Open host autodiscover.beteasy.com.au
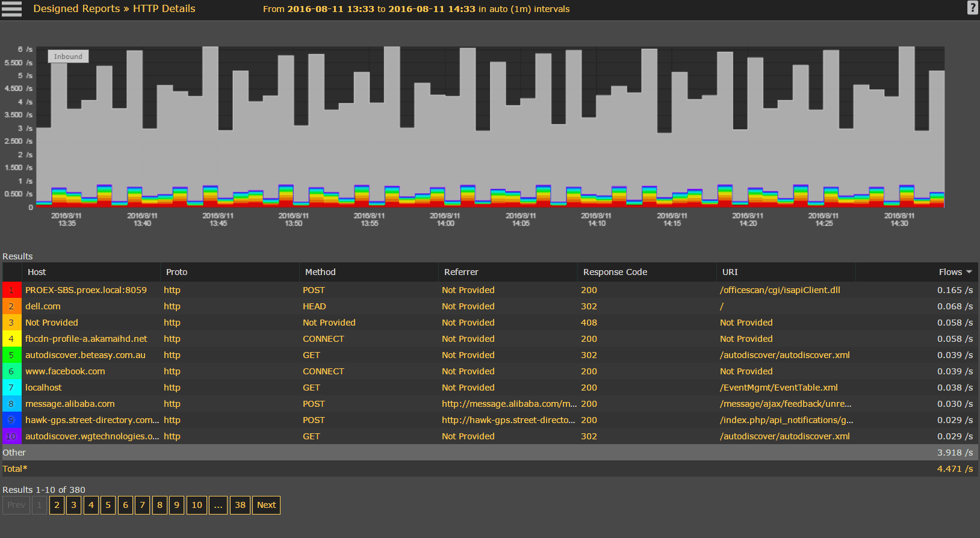Screen dimensions: 980x538 pyautogui.click(x=85, y=355)
